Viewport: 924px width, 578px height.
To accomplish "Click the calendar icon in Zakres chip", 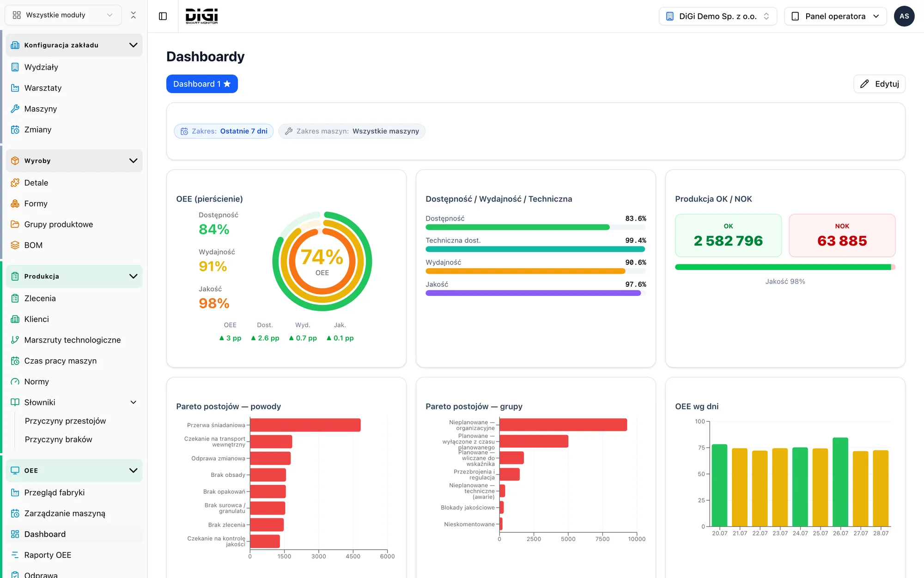I will [x=184, y=131].
